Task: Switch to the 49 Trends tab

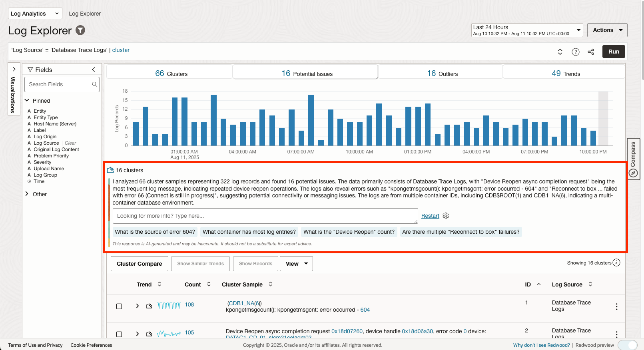Action: pyautogui.click(x=564, y=72)
